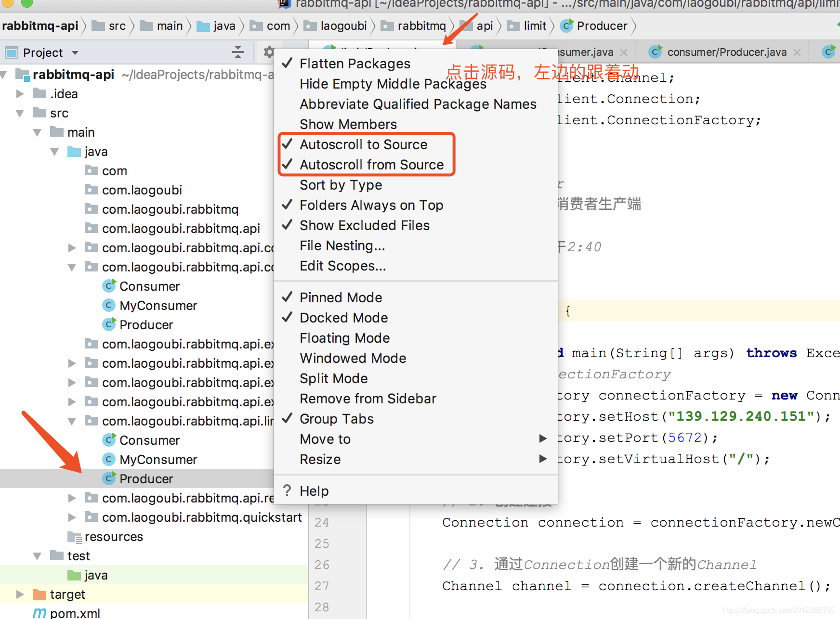Select the com.laogoubi package
The width and height of the screenshot is (840, 619).
(142, 190)
